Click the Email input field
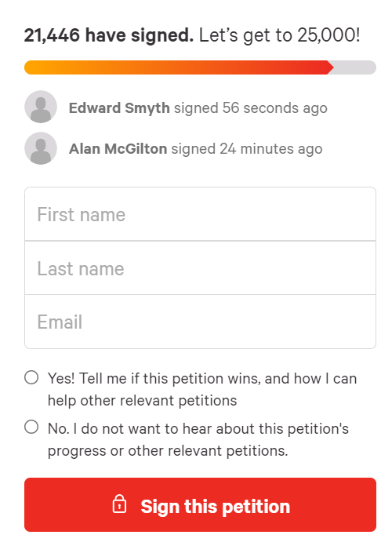The height and width of the screenshot is (542, 392). pos(200,322)
